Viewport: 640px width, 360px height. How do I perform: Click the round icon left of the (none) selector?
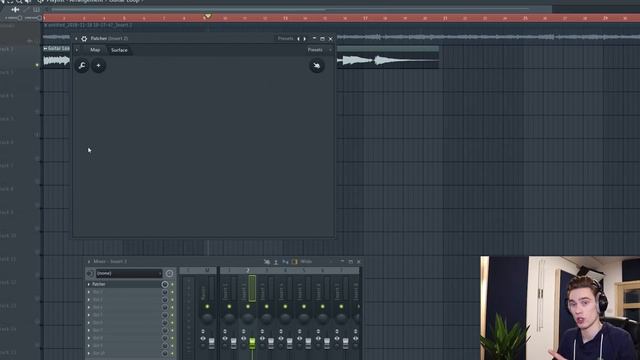pos(90,273)
